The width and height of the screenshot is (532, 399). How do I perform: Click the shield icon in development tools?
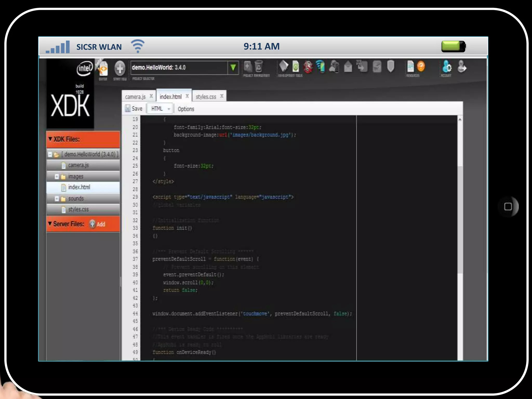[391, 66]
